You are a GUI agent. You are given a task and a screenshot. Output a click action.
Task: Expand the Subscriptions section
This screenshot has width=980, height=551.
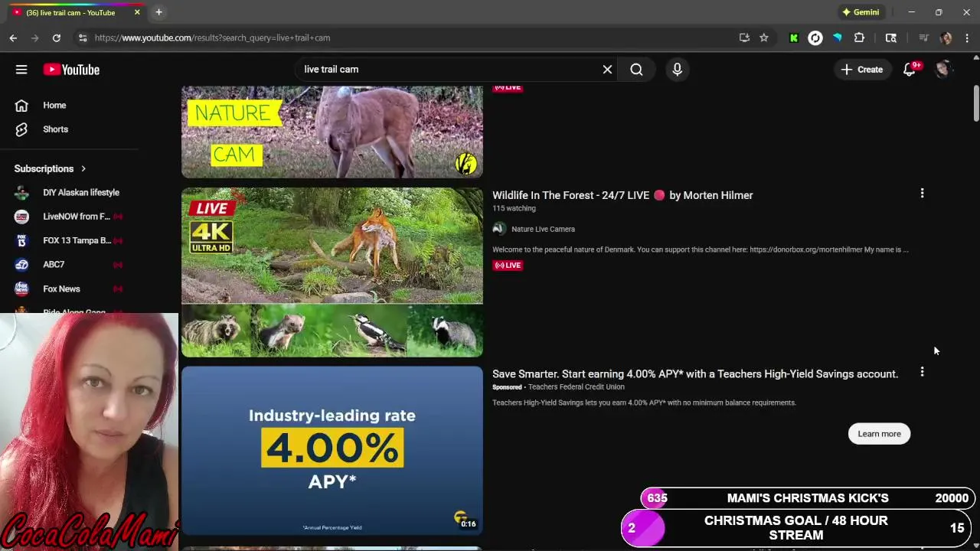tap(51, 168)
